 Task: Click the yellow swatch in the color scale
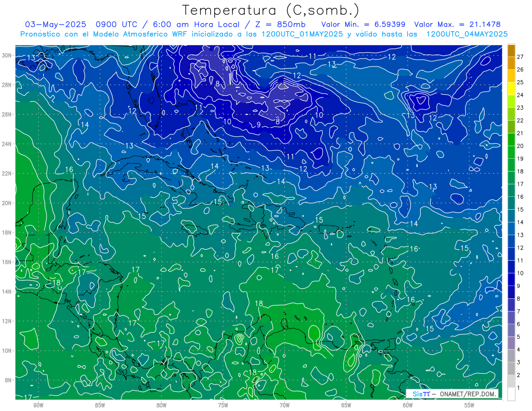pos(511,89)
